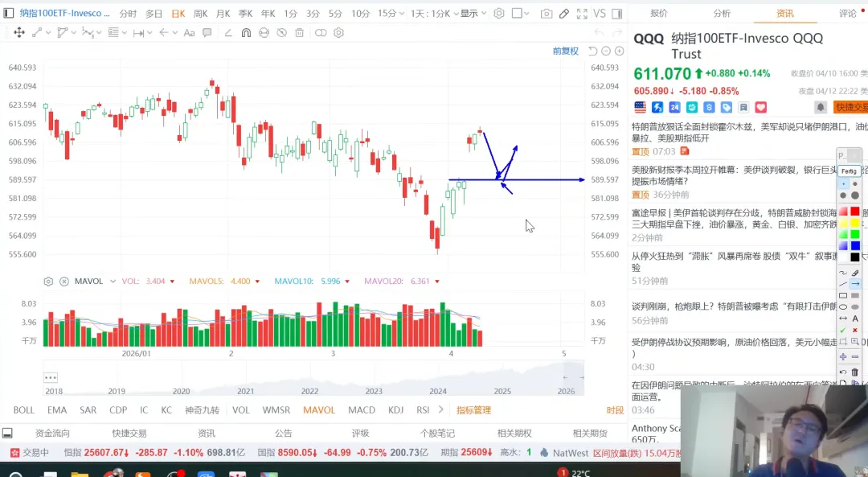Select text A tool in annotation palette

pos(855,319)
